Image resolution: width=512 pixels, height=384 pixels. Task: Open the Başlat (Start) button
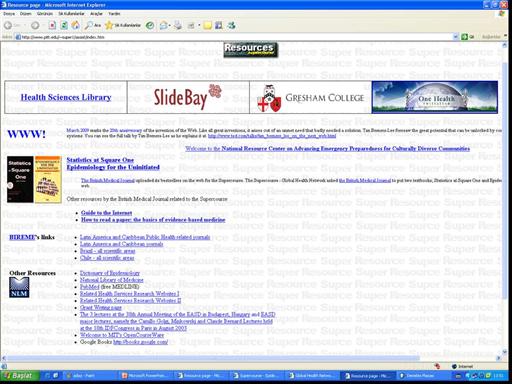click(19, 376)
